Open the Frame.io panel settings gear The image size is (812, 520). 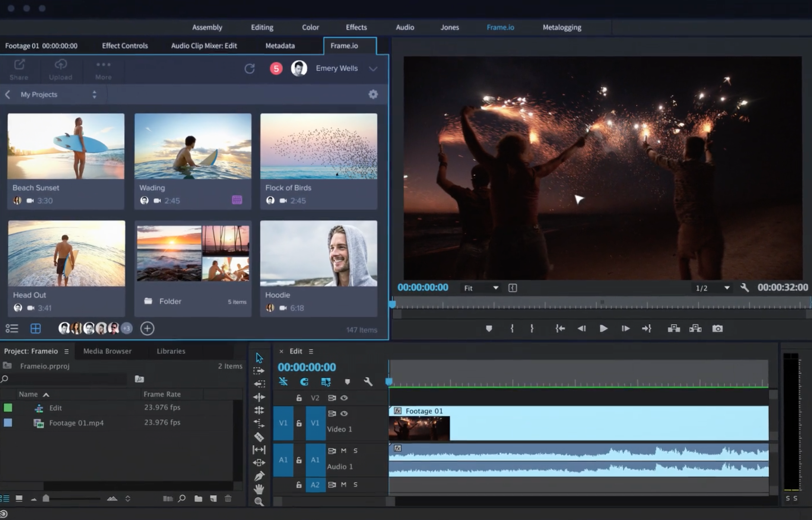pos(373,95)
